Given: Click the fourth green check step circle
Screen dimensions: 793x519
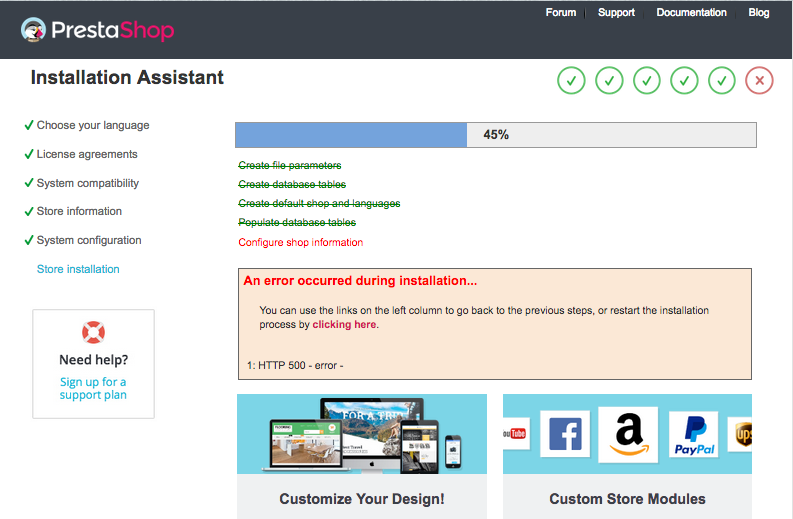Looking at the screenshot, I should 684,80.
